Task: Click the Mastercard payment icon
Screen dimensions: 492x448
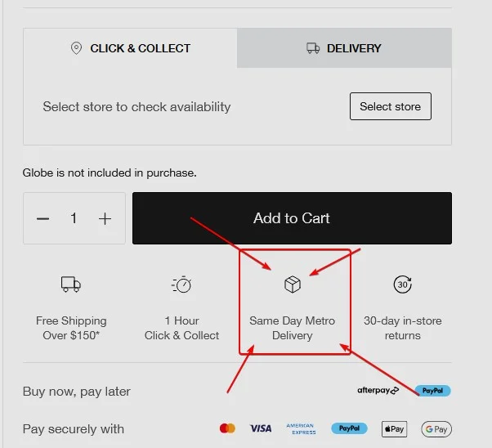Action: click(x=228, y=428)
